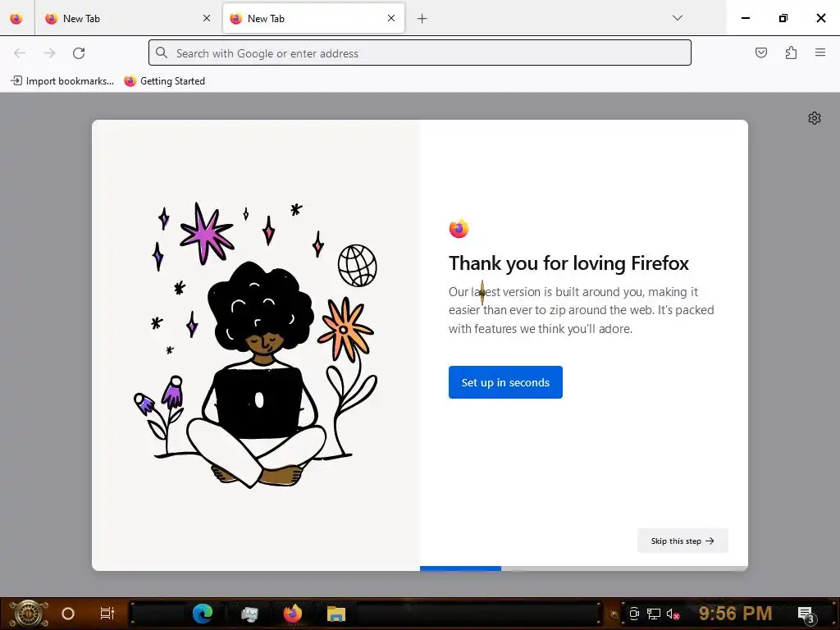
Task: Open the network tray icon
Action: click(x=654, y=614)
